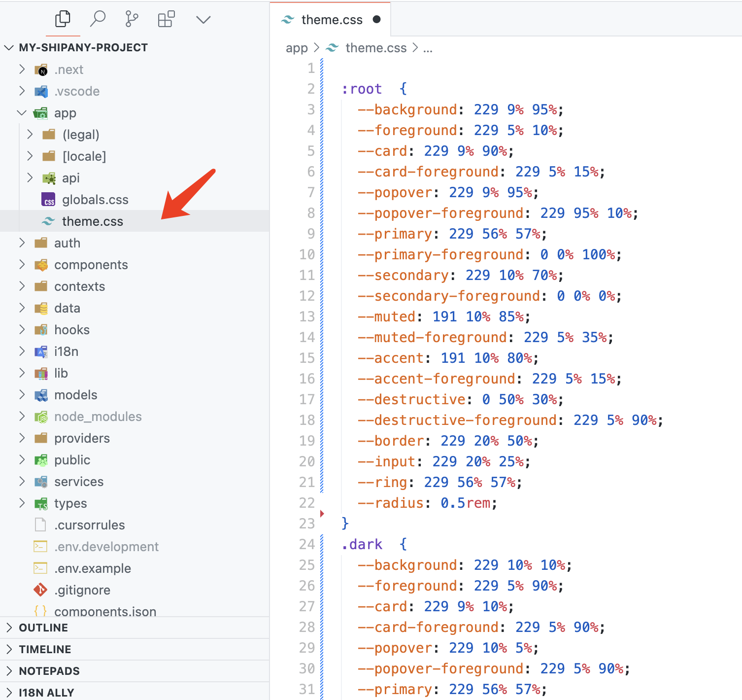Click the hooks folder icon
This screenshot has width=742, height=700.
41,330
